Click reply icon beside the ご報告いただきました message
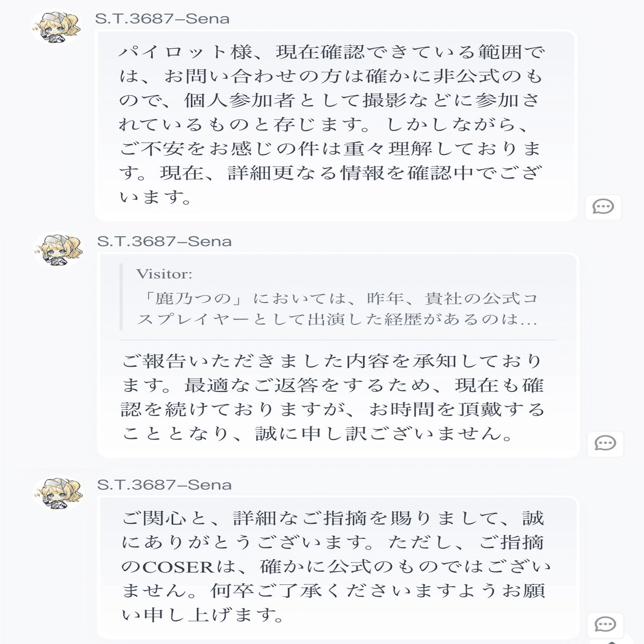Image resolution: width=644 pixels, height=644 pixels. tap(605, 443)
